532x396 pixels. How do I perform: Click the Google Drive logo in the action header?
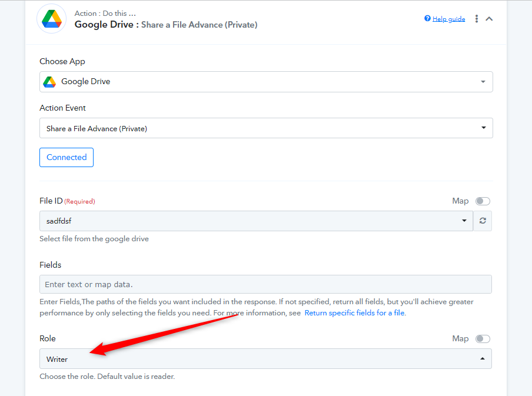pyautogui.click(x=52, y=19)
